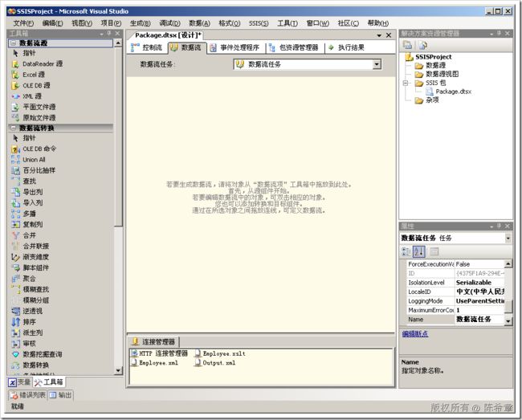
Task: Click the categorized view button in Properties
Action: pyautogui.click(x=406, y=251)
